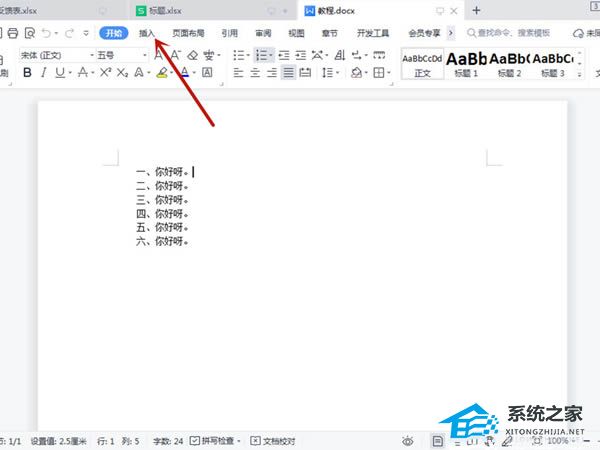Expand the customize quick access toolbar arrow
Screen dimensions: 600x450
86,33
